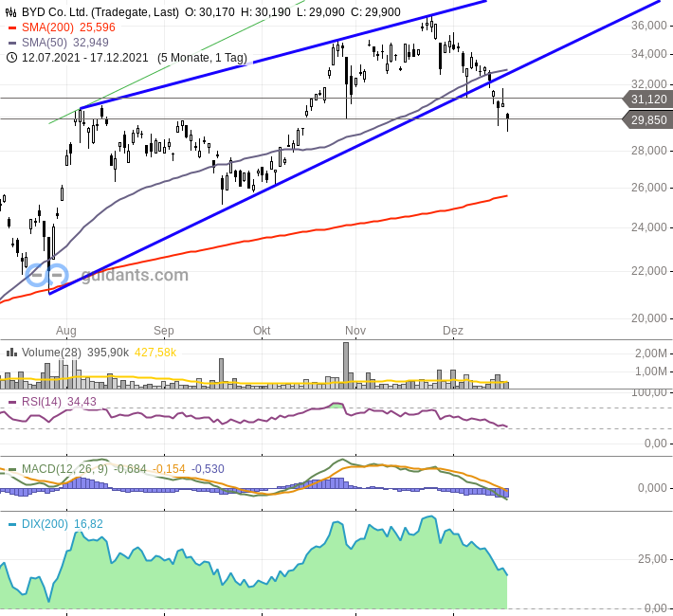The image size is (673, 616).
Task: Click the low price L: 29,090 value
Action: pos(320,12)
